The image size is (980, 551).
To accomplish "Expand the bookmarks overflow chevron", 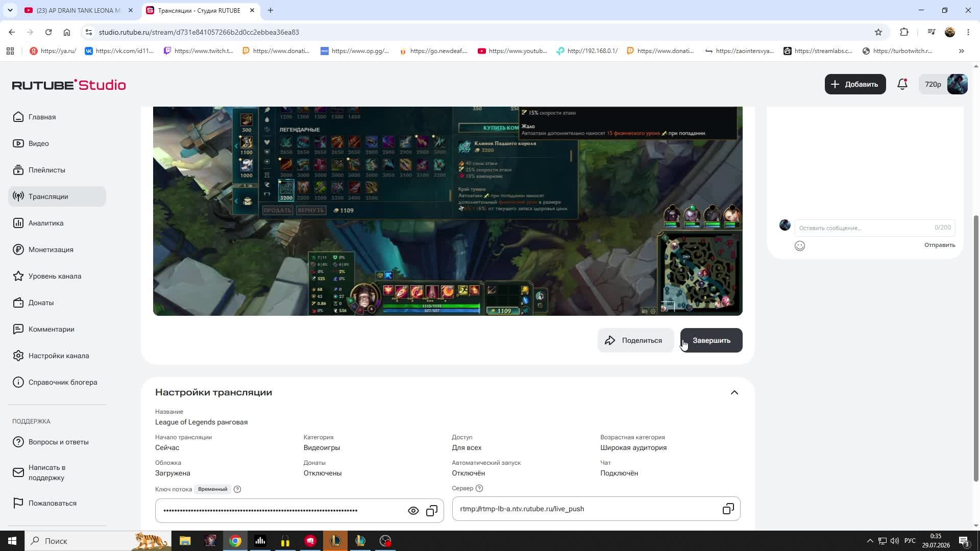I will coord(962,51).
